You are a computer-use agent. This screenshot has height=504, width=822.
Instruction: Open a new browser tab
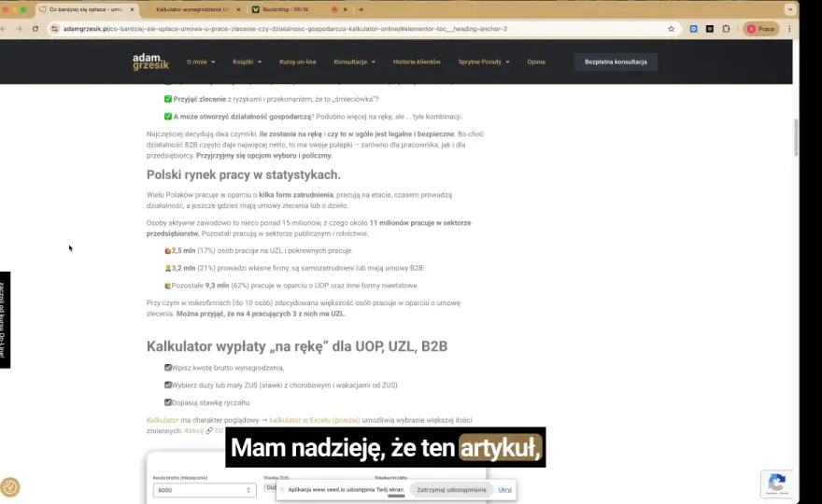[x=361, y=9]
